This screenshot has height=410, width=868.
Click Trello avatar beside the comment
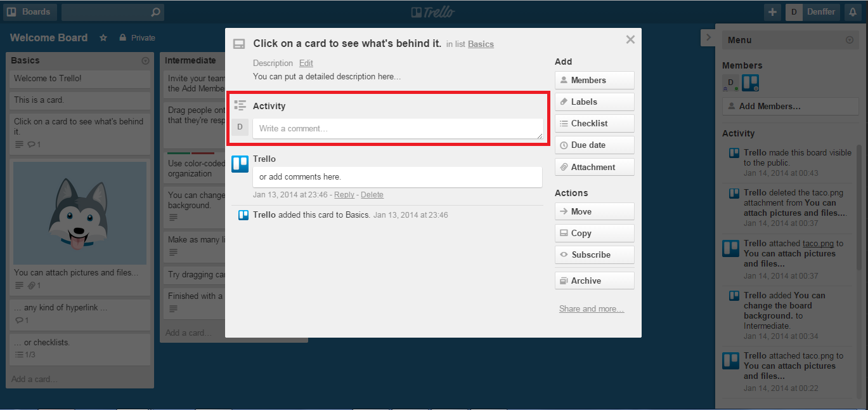[x=240, y=164]
